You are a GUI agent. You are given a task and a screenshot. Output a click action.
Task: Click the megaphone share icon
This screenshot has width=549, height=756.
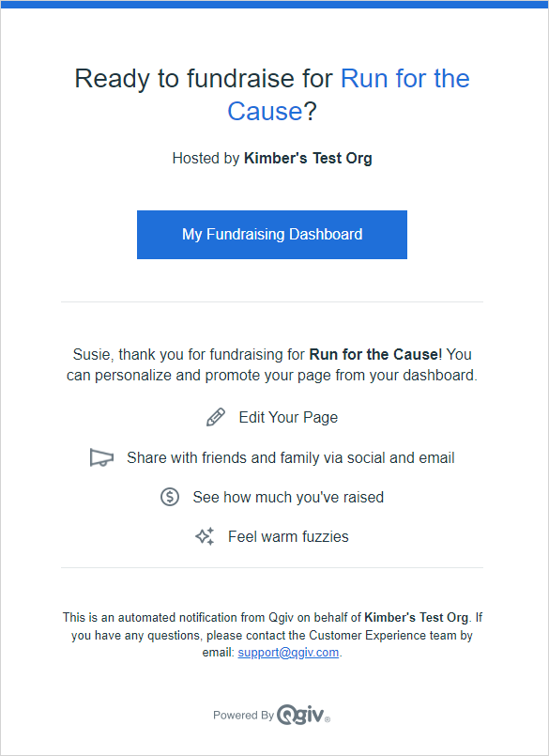(x=101, y=457)
